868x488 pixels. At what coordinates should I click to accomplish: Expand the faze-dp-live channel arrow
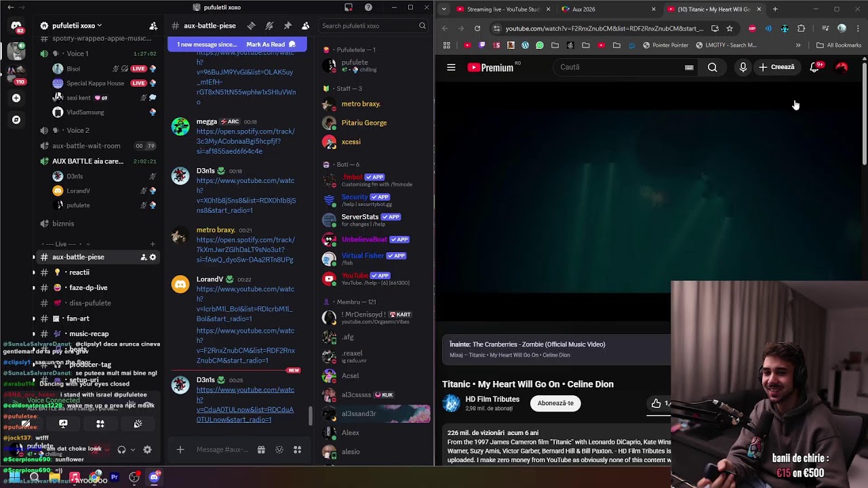[34, 288]
